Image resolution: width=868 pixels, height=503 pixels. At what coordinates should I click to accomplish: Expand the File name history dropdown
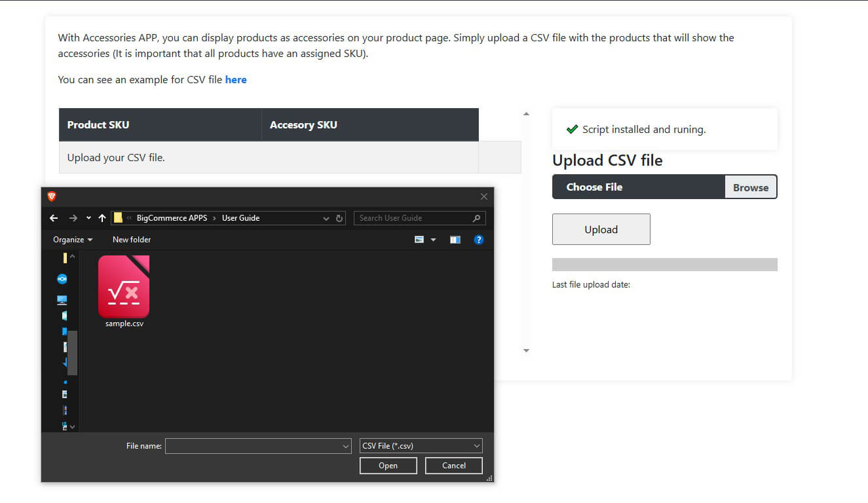[x=346, y=446]
